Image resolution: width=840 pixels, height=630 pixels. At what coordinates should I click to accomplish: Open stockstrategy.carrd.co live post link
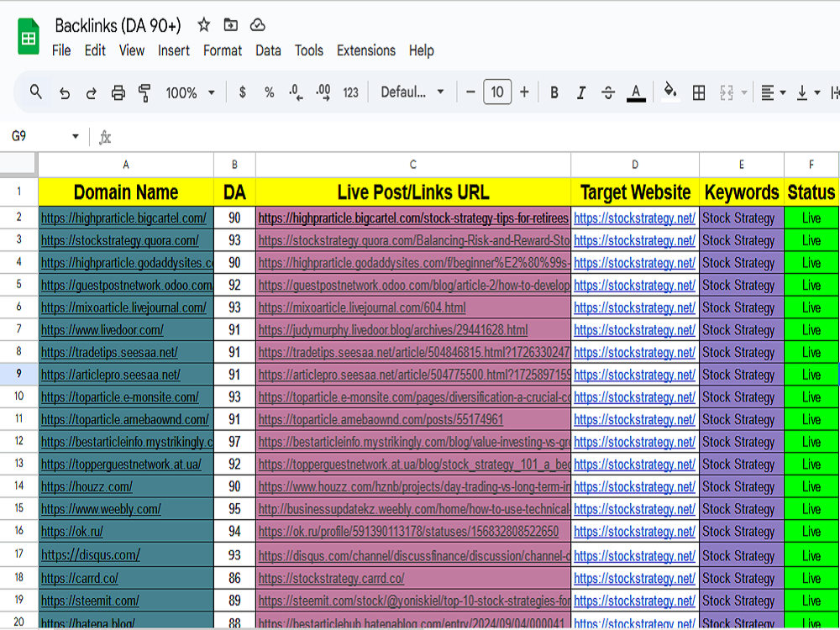[x=331, y=579]
